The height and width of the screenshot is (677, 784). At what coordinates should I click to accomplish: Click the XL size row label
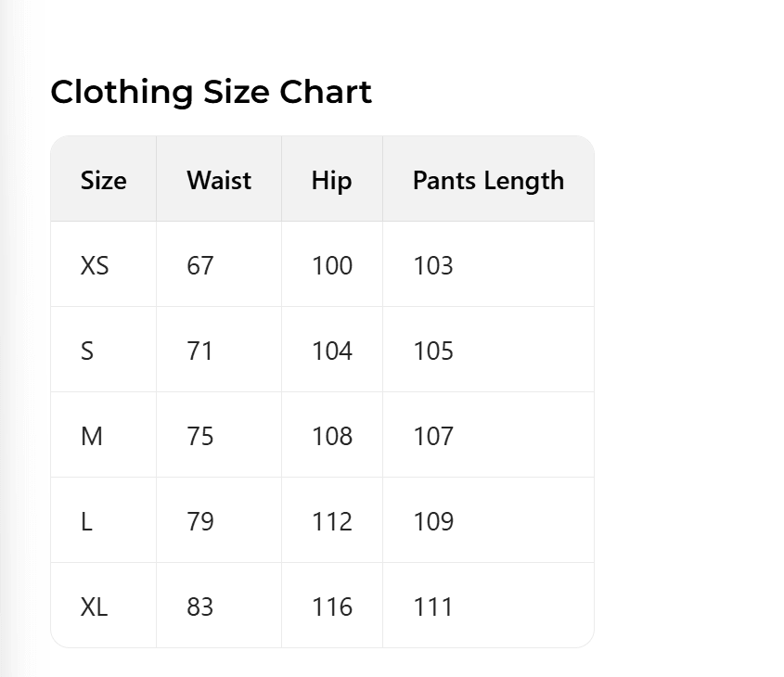click(x=95, y=607)
